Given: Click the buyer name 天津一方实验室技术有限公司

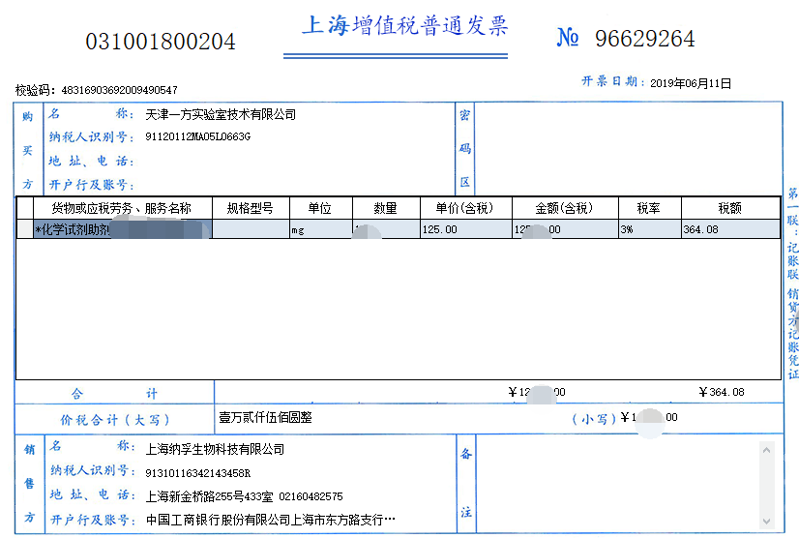Looking at the screenshot, I should pos(221,115).
